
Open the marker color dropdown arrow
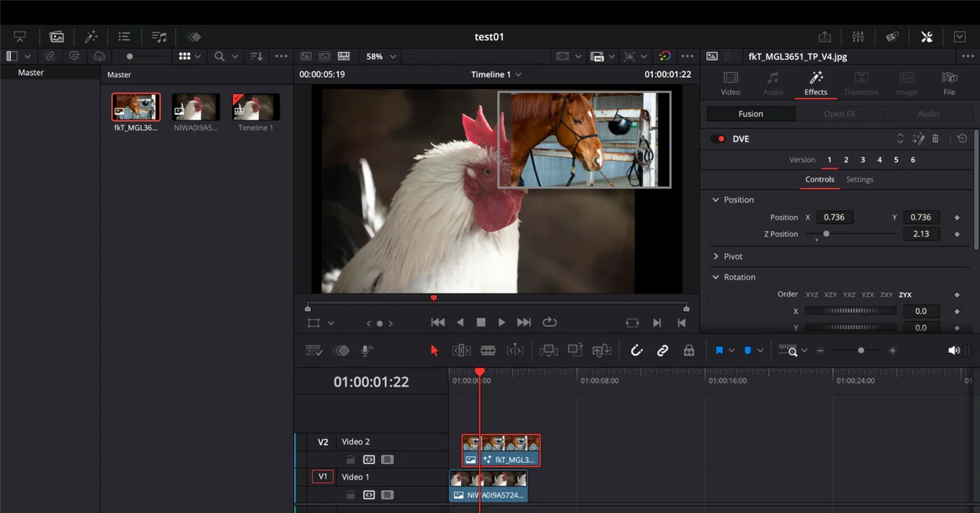[760, 351]
